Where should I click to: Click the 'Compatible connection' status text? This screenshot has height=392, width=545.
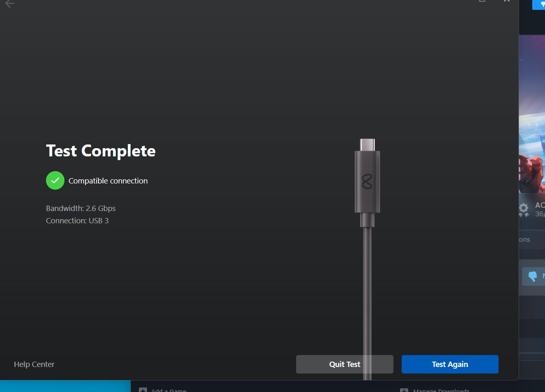(x=108, y=181)
